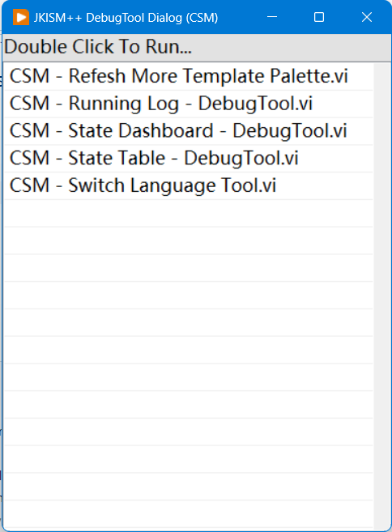392x532 pixels.
Task: Pick CSM - Switch Language Tool.vi item
Action: [x=189, y=185]
